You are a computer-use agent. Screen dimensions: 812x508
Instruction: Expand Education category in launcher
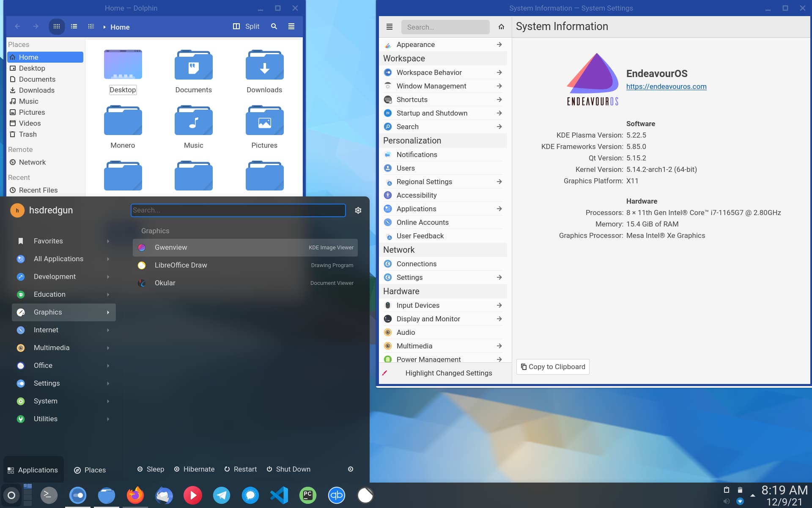click(x=64, y=295)
